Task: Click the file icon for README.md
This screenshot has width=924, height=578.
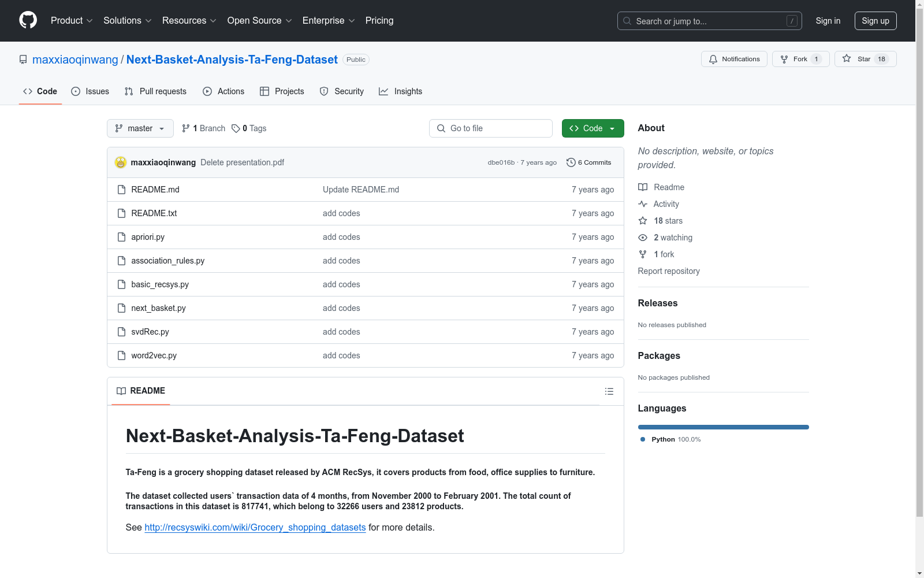Action: (121, 190)
